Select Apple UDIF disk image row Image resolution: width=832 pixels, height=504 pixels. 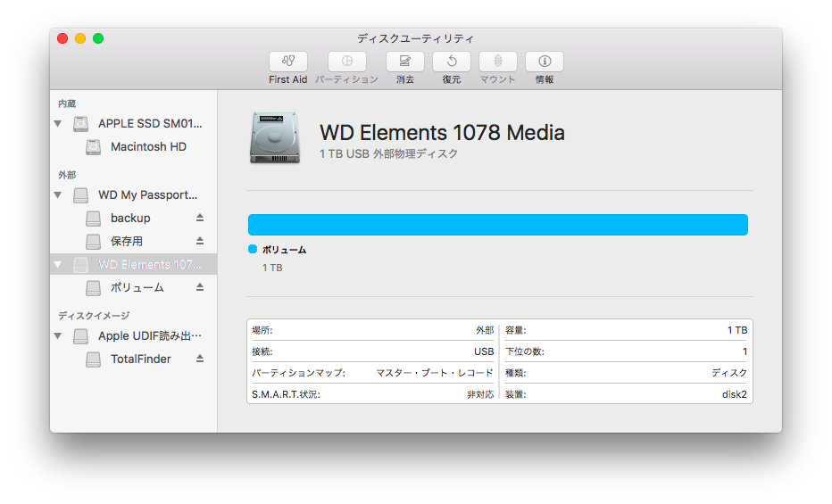tap(134, 336)
